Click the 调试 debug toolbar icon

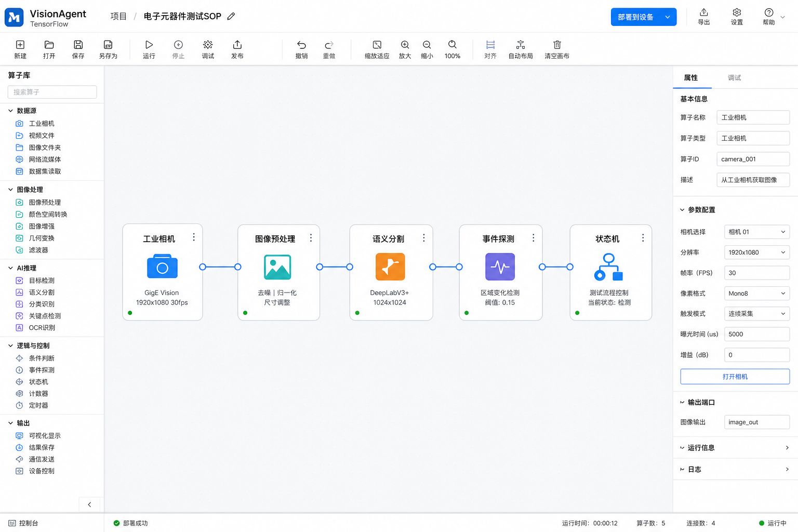click(208, 45)
